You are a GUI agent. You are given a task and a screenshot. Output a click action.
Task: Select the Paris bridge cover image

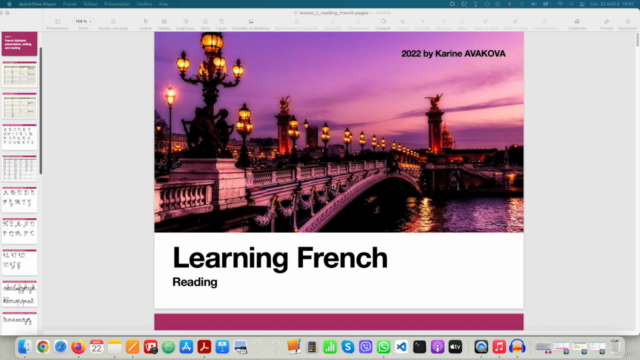pos(339,132)
